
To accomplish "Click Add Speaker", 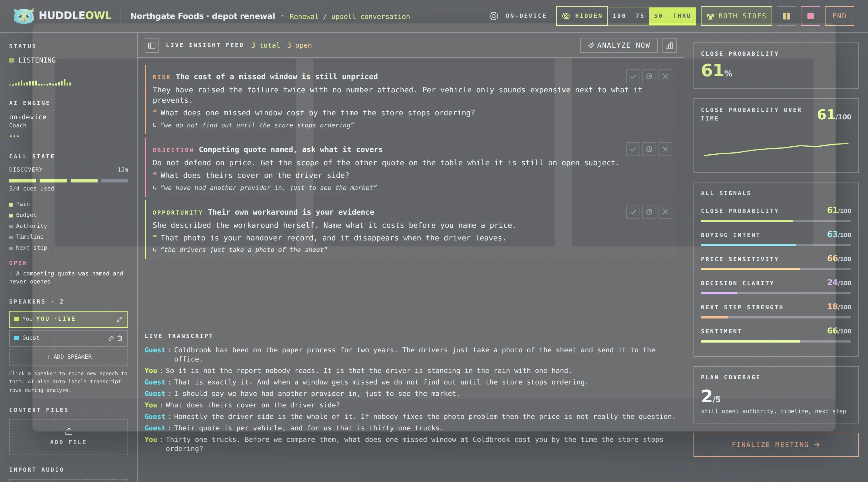I will click(68, 357).
